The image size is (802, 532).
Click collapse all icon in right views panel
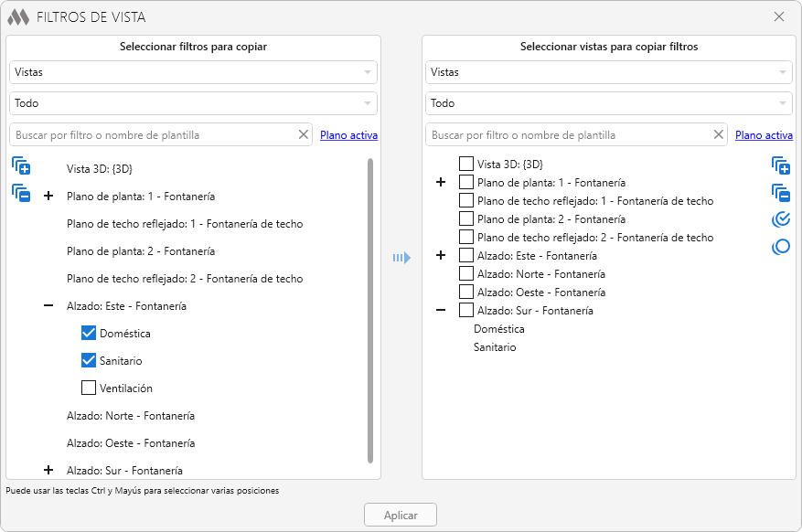click(x=780, y=193)
